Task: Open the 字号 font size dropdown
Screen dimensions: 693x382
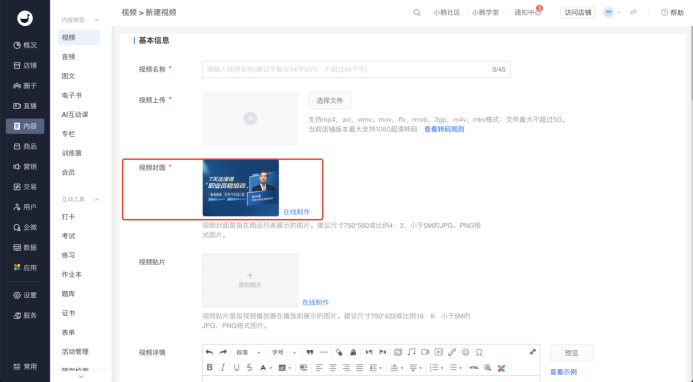Action: (284, 352)
